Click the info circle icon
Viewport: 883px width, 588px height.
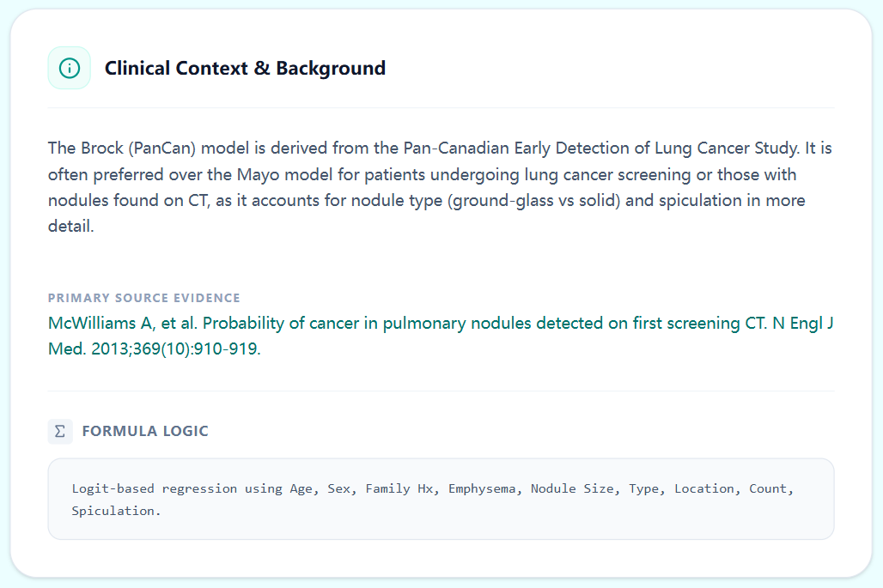pyautogui.click(x=70, y=68)
